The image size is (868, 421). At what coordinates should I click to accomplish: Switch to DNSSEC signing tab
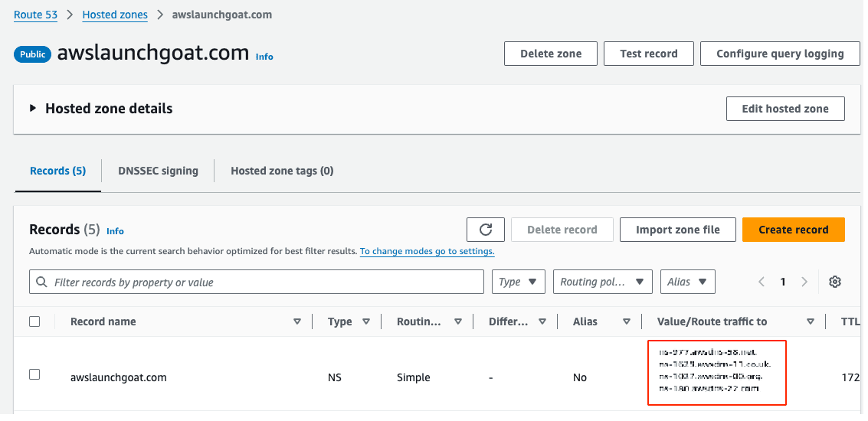click(159, 171)
